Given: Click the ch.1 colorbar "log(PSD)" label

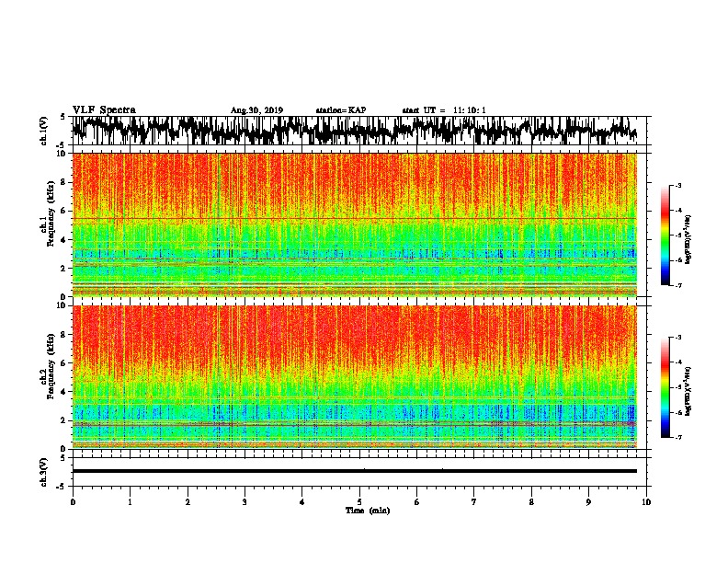Looking at the screenshot, I should point(688,239).
